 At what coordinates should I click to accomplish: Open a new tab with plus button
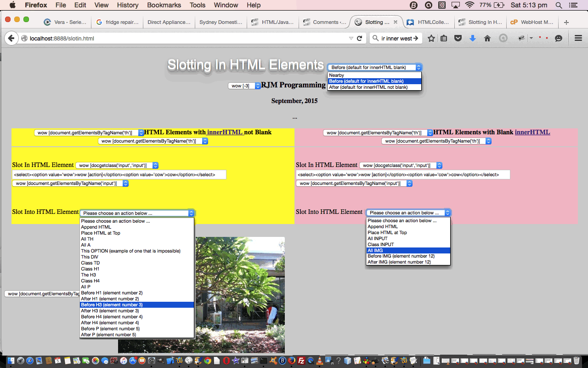(566, 22)
